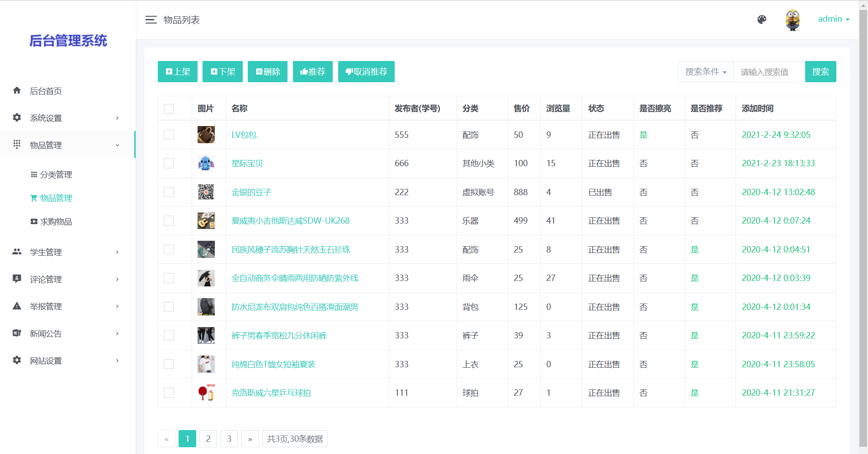The height and width of the screenshot is (454, 868).
Task: Click the 下架 button
Action: tap(222, 71)
